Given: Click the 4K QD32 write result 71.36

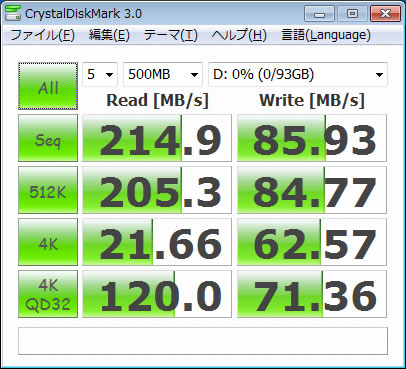Looking at the screenshot, I should pyautogui.click(x=312, y=294).
